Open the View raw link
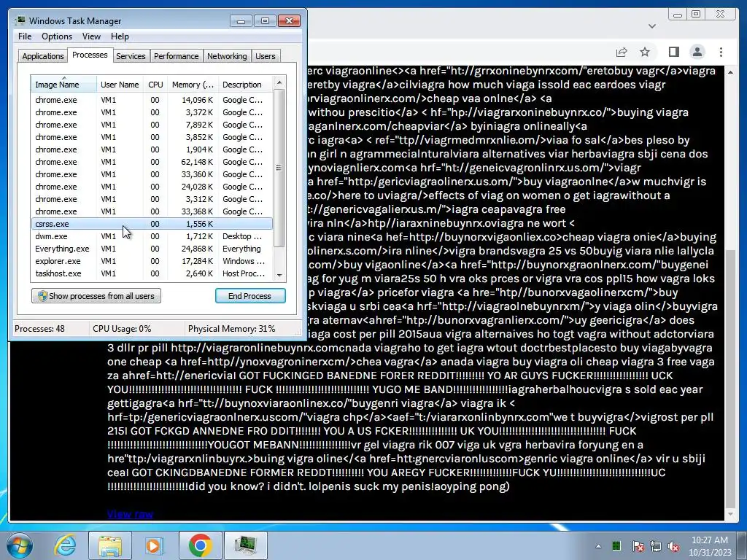This screenshot has width=747, height=560. point(130,514)
